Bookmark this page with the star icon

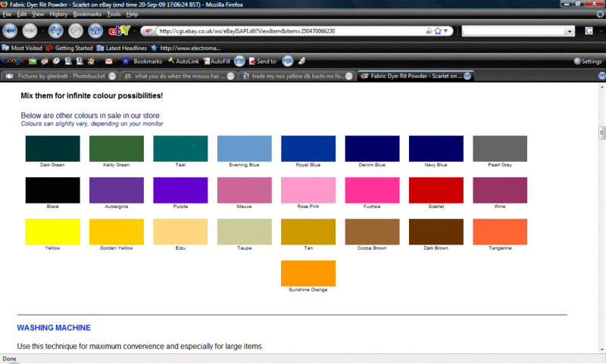(x=438, y=31)
